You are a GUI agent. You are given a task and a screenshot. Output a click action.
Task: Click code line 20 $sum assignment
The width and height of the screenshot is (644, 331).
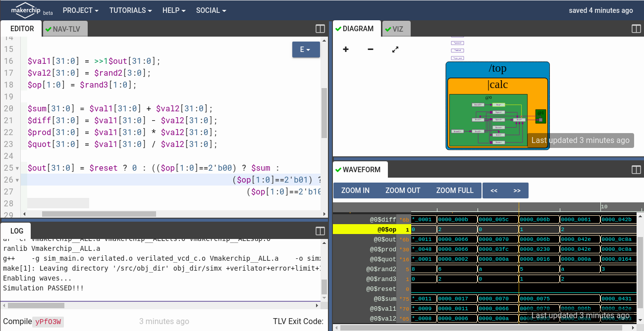[x=120, y=109]
